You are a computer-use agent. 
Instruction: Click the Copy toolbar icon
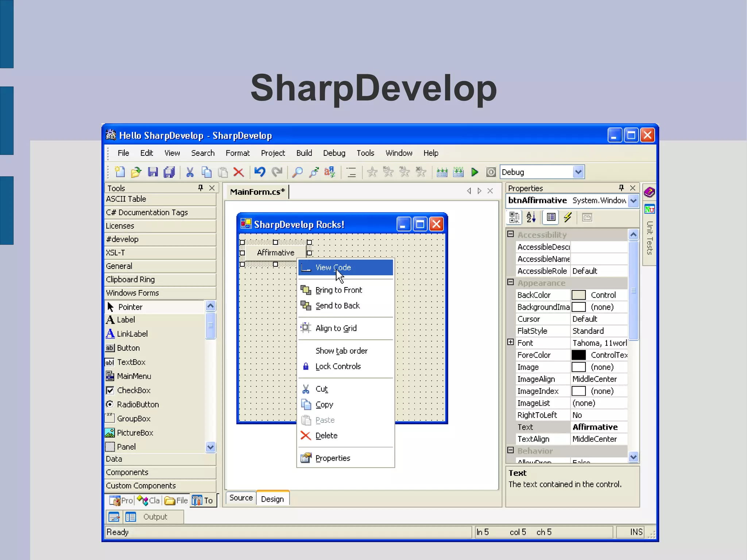[x=206, y=172]
